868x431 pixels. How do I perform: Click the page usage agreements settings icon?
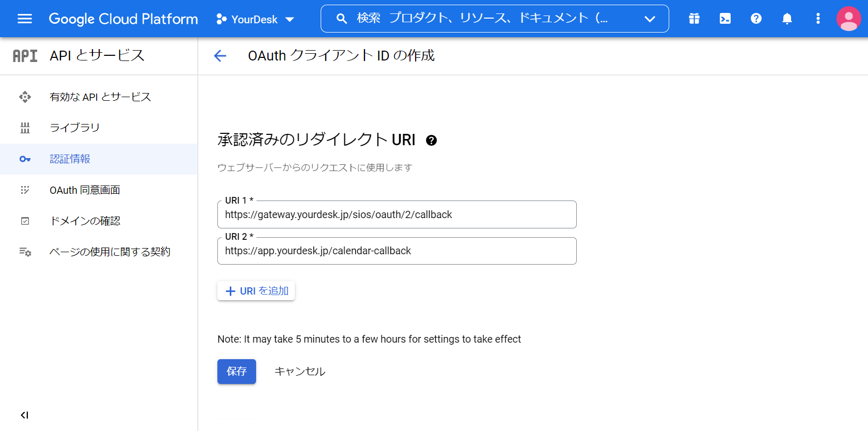[25, 252]
